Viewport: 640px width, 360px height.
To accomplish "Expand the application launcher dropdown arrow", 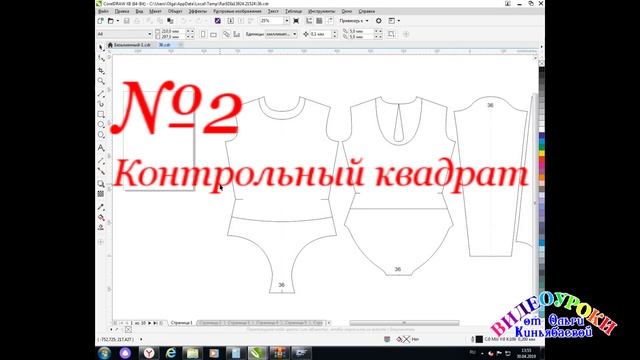I will (399, 20).
